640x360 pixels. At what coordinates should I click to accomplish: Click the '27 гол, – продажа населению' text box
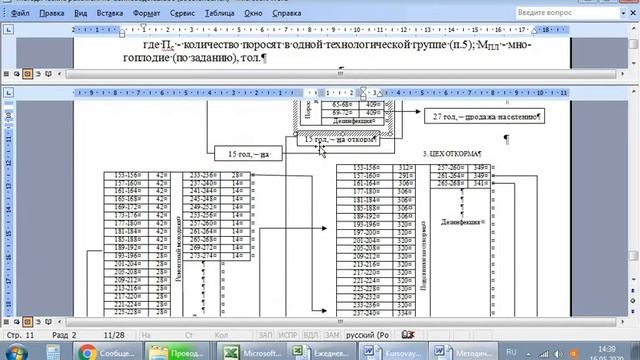pyautogui.click(x=484, y=116)
